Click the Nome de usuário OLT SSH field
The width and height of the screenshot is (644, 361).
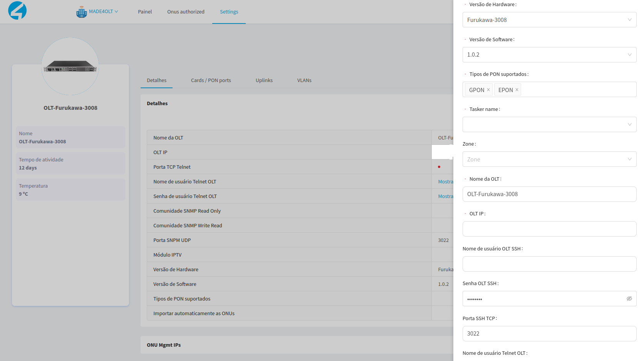point(549,264)
